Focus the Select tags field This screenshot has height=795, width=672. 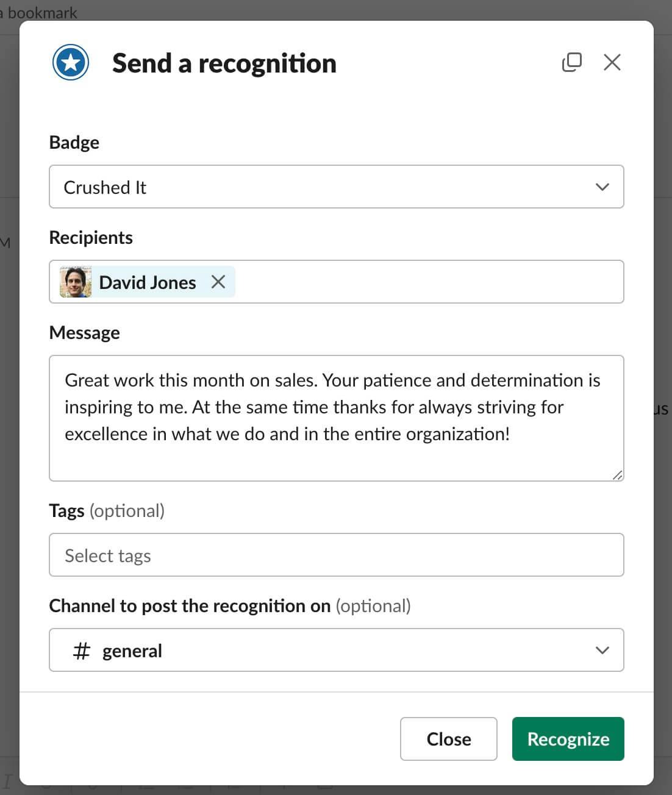(337, 555)
